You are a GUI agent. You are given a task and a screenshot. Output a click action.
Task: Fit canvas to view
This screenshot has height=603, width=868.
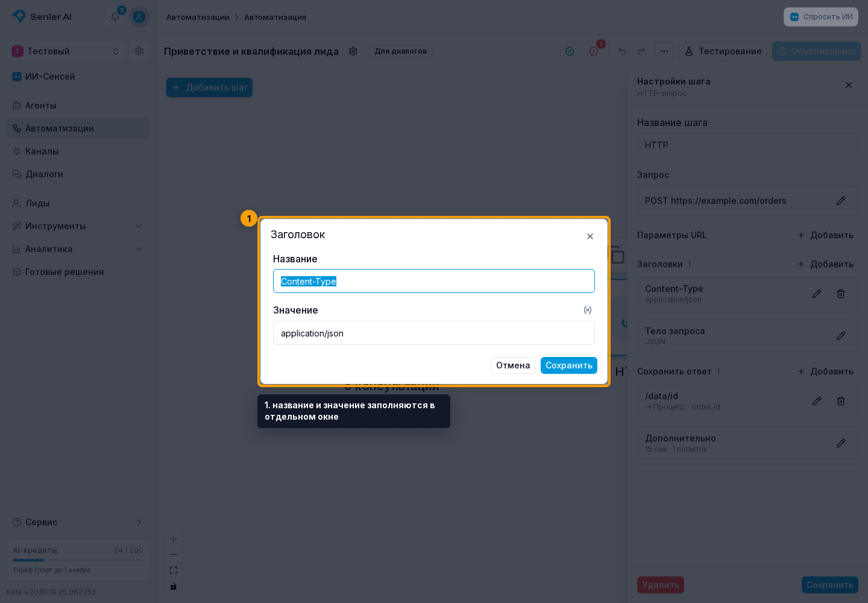pyautogui.click(x=174, y=570)
